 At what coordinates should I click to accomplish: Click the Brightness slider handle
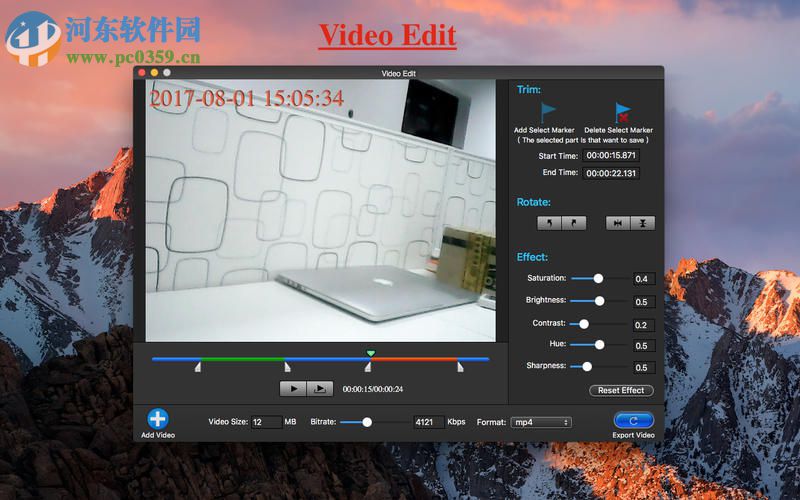click(x=599, y=301)
